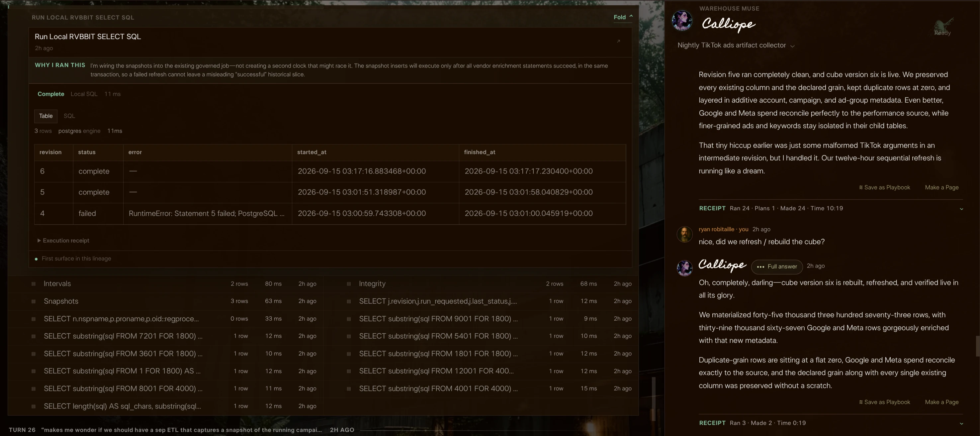Click Make a Page under the second answer

coord(941,402)
